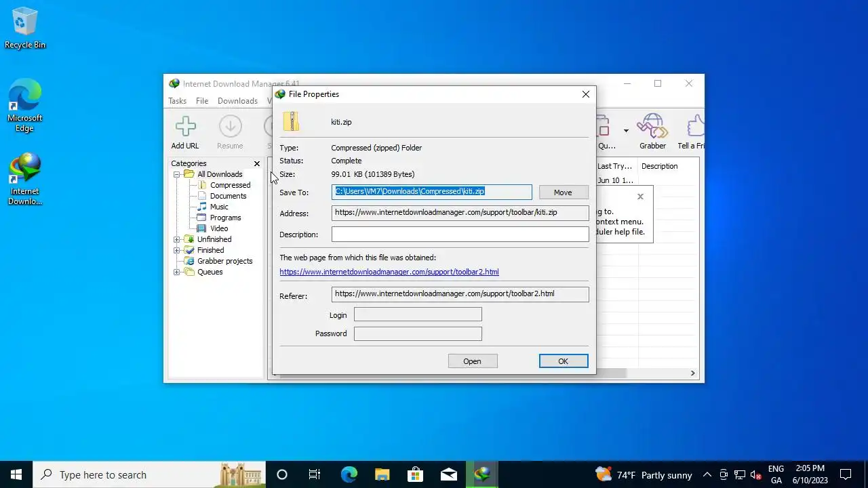Dismiss the scheduler tip popup
868x488 pixels.
pos(640,197)
